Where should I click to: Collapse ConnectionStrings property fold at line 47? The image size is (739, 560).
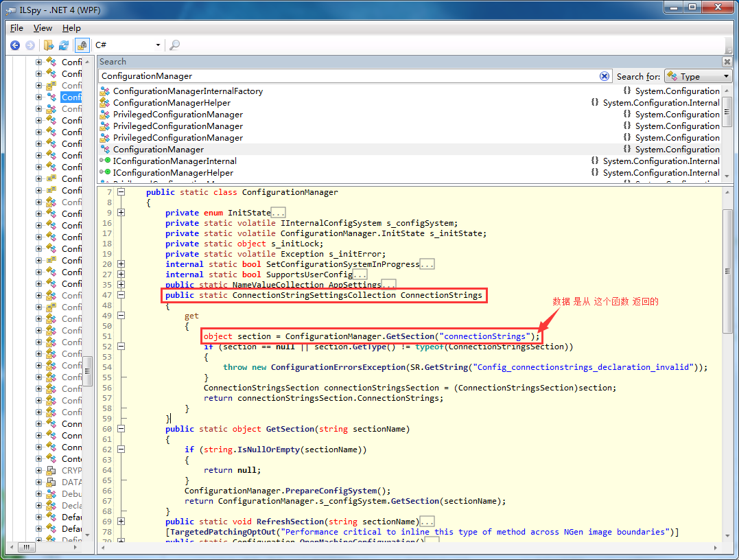coord(121,295)
